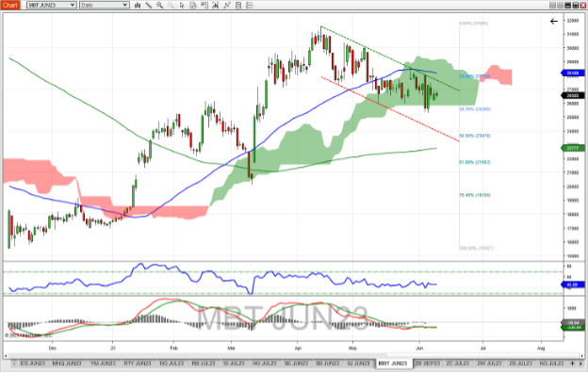Image resolution: width=588 pixels, height=373 pixels.
Task: Click the green MACD value marker
Action: pyautogui.click(x=572, y=328)
